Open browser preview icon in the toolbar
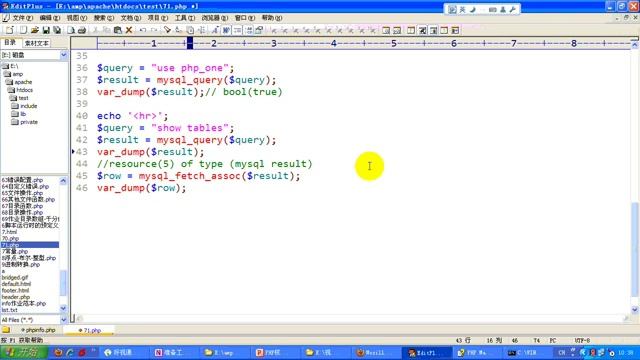 pos(386,30)
